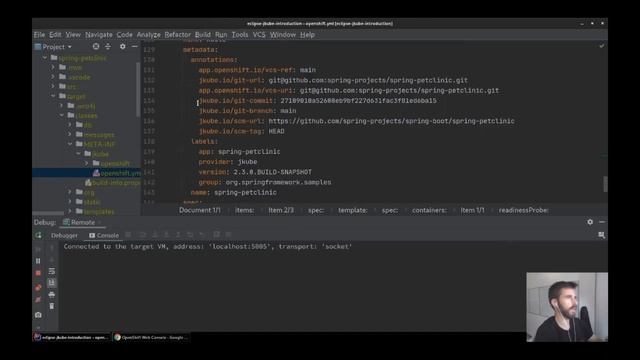Expand the templates folder

(x=70, y=211)
